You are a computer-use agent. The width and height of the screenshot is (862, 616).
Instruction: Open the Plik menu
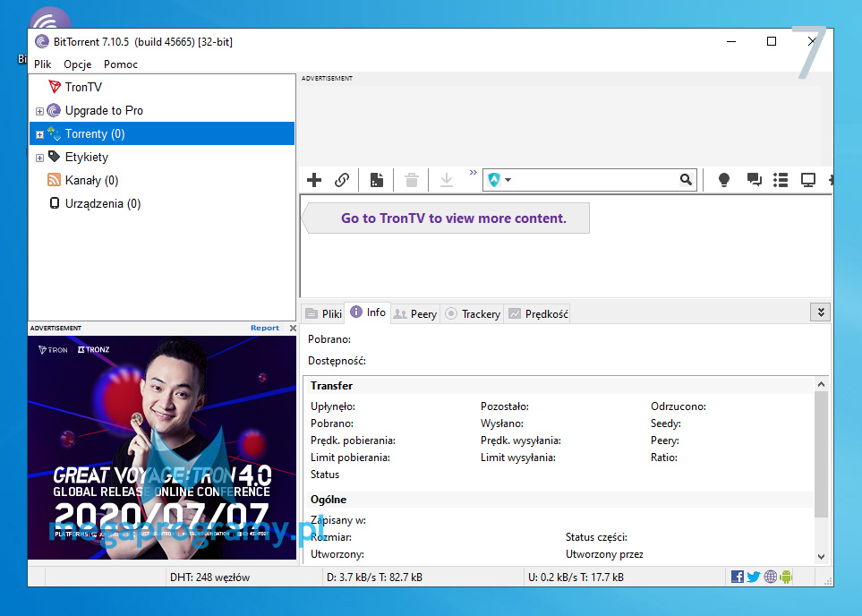[x=42, y=64]
